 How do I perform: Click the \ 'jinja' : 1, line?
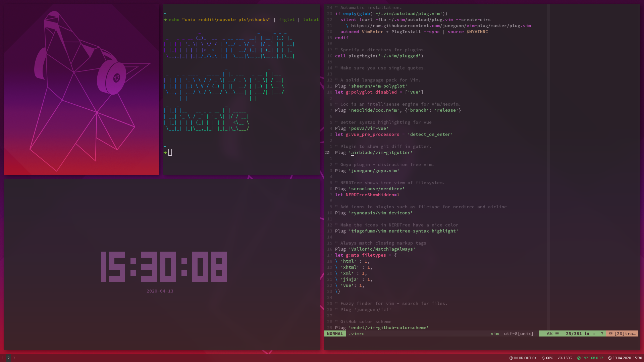[354, 279]
